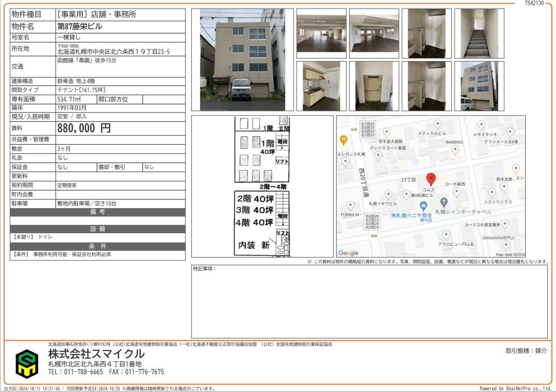Screen dimensions: 556x392
Task: Click the メディカルビル map pin
Action: (x=438, y=124)
